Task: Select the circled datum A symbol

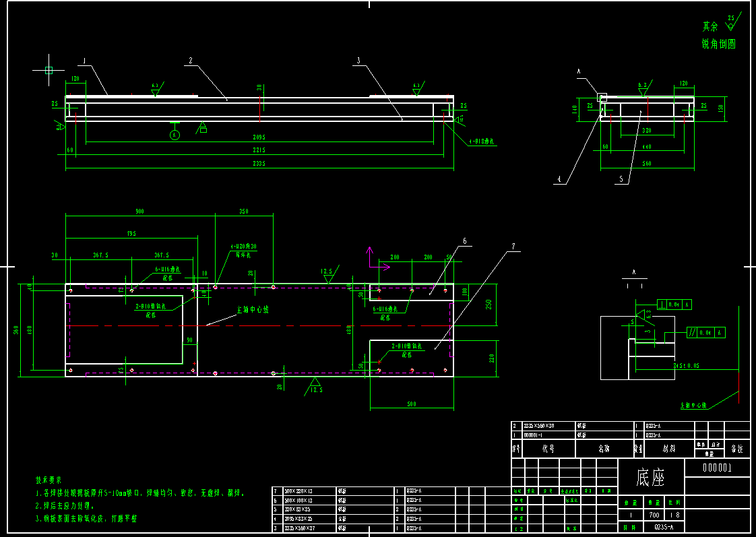Action: tap(175, 135)
